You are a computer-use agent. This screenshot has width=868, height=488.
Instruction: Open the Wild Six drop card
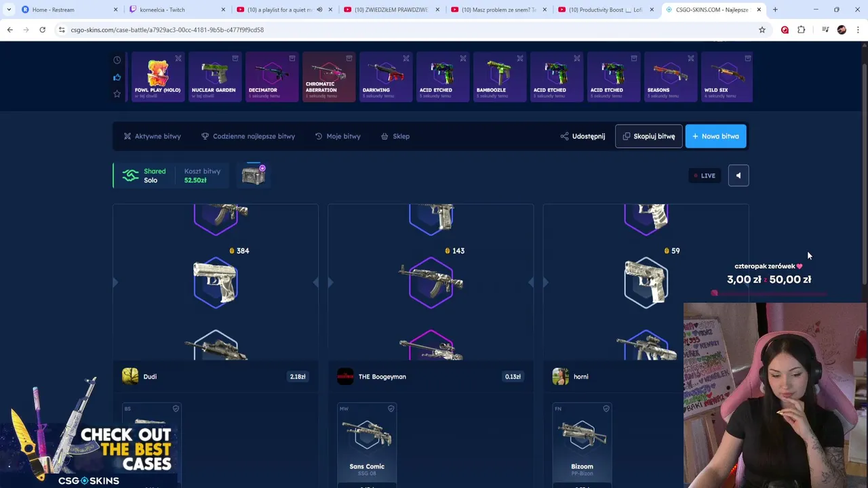click(x=727, y=77)
